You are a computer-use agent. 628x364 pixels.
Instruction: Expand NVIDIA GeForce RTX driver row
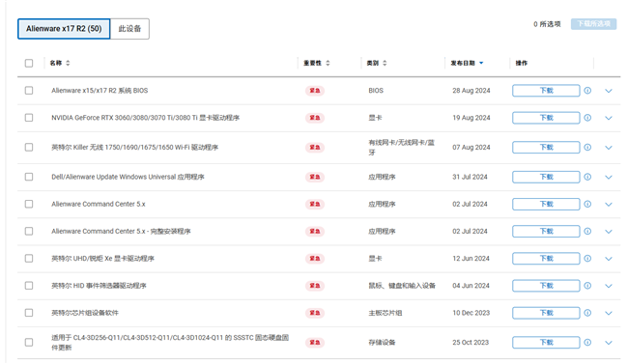609,118
